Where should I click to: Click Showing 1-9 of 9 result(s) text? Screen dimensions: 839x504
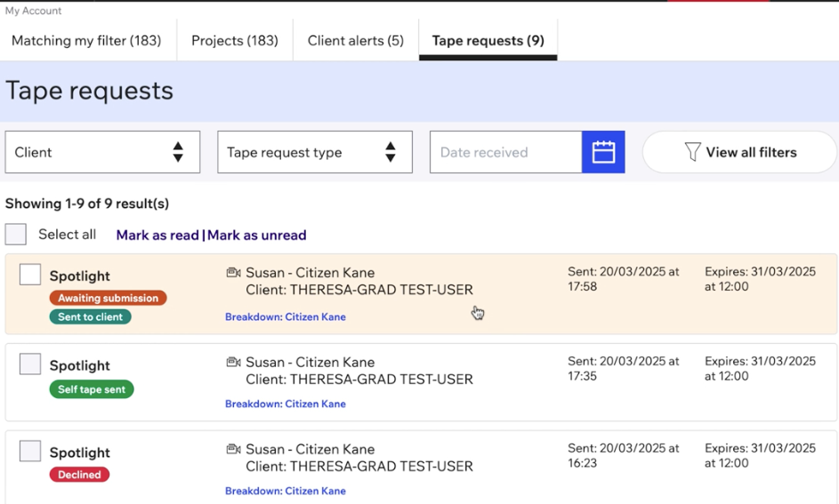tap(87, 204)
